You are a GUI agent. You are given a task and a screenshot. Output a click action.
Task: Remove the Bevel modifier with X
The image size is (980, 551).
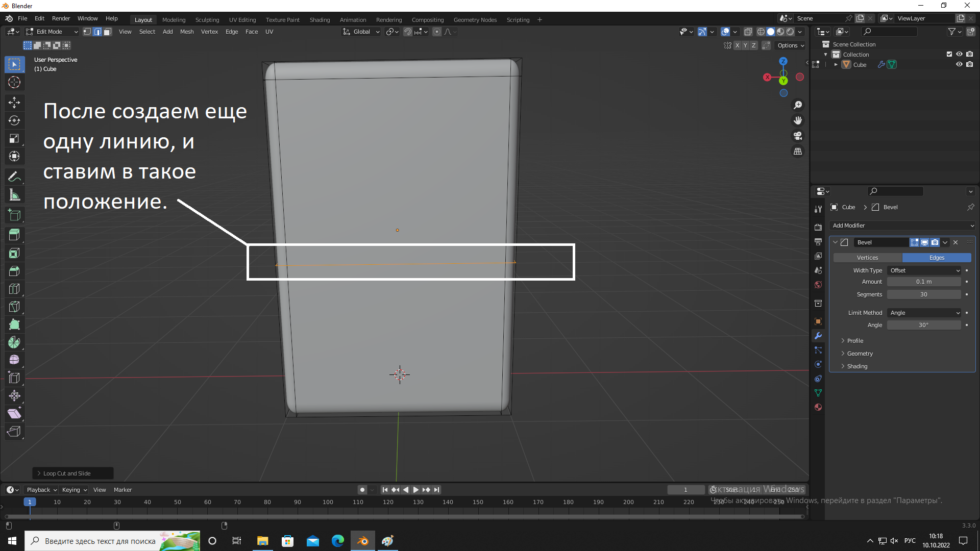tap(955, 242)
